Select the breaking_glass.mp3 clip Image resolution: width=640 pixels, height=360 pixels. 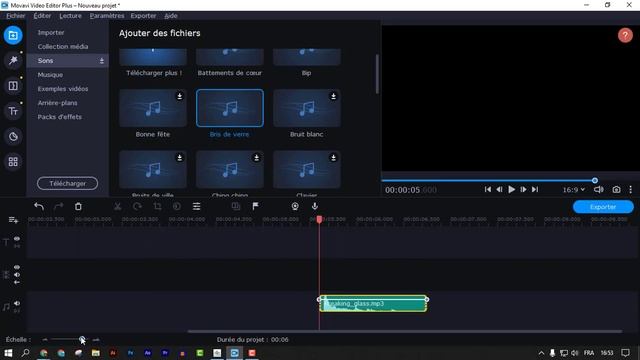coord(373,303)
